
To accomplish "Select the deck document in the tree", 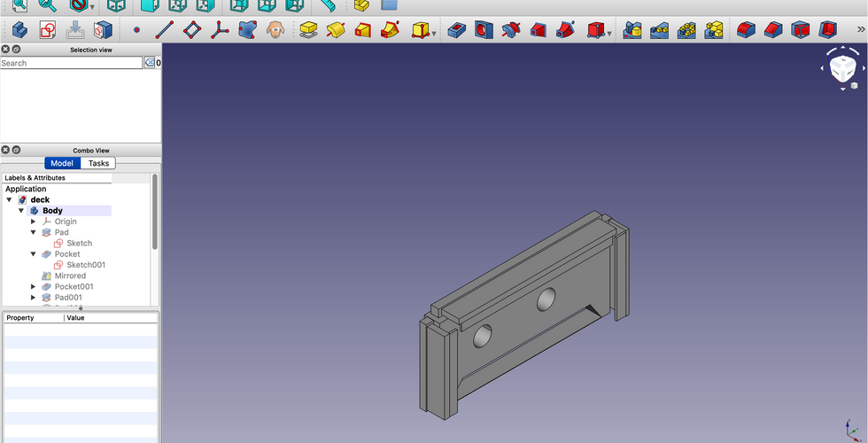I will [x=40, y=199].
